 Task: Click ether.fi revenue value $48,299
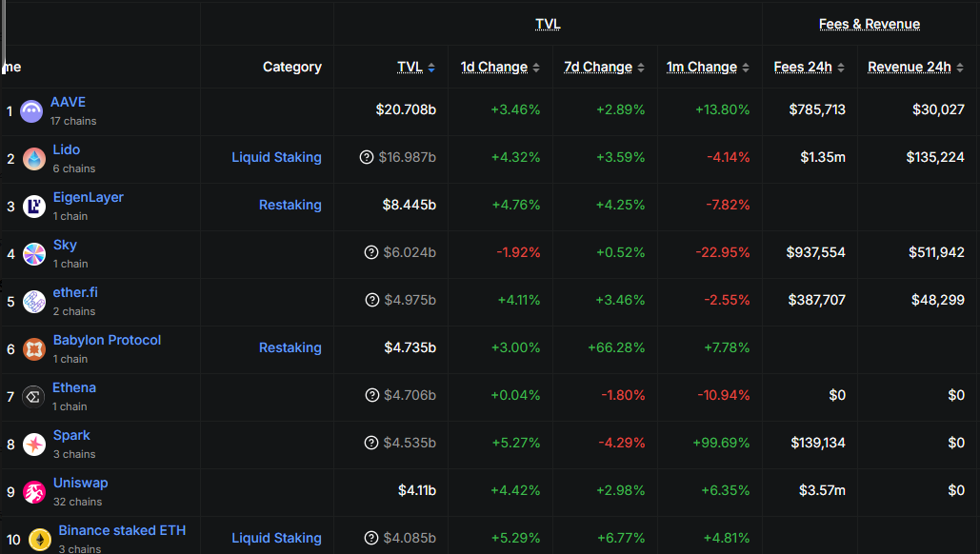click(x=937, y=300)
